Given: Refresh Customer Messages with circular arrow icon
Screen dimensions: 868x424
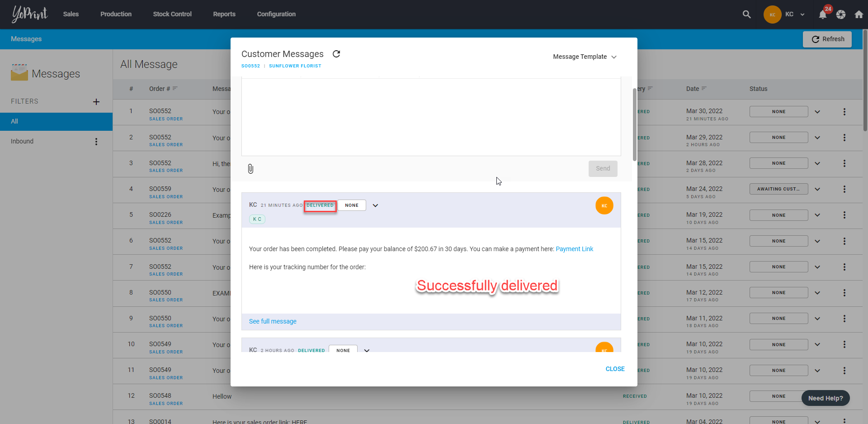Looking at the screenshot, I should pos(336,54).
